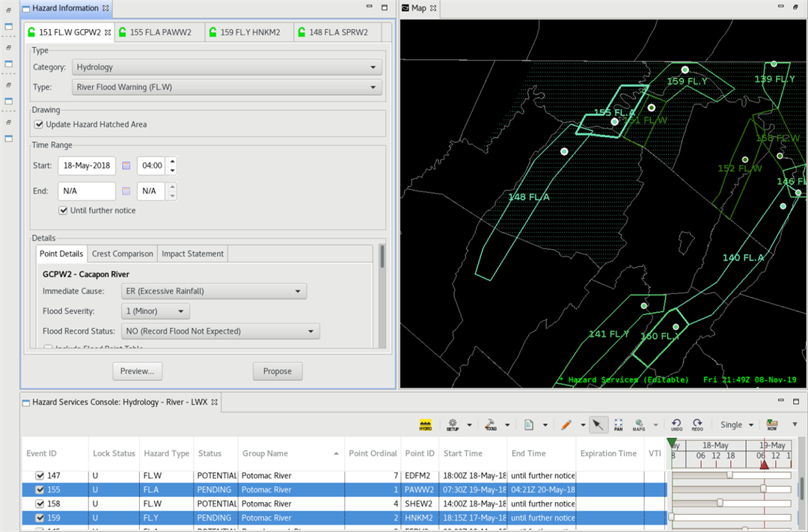Toggle checkbox for event 159
Screen dimensions: 808x532
pos(40,518)
